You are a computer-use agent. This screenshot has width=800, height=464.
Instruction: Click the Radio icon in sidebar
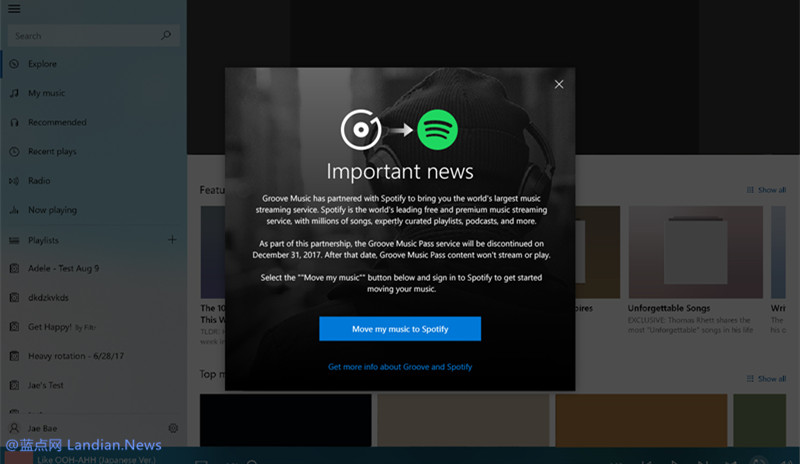(14, 181)
